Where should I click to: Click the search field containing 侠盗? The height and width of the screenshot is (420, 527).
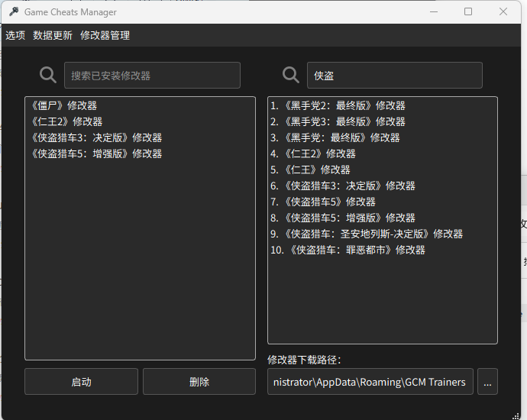395,76
